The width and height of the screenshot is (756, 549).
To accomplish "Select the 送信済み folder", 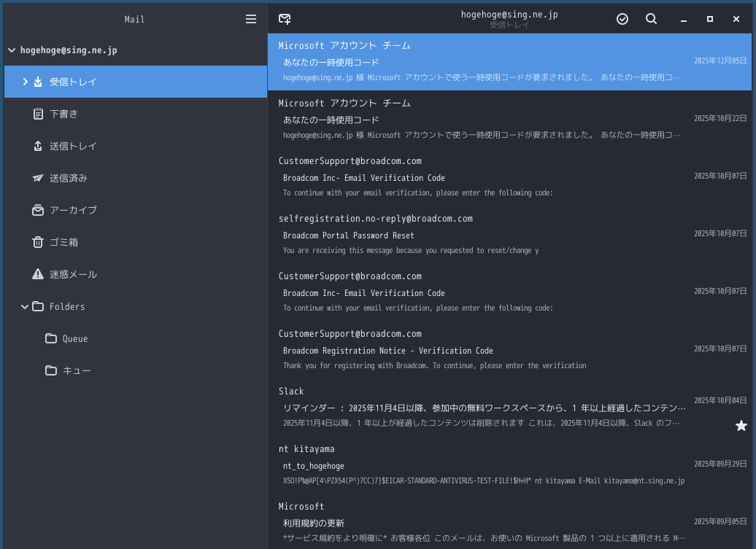I will tap(136, 178).
